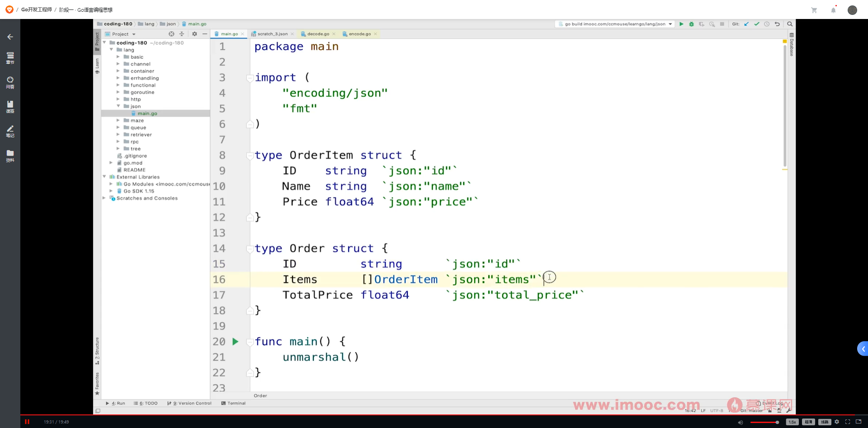Image resolution: width=868 pixels, height=428 pixels.
Task: Toggle the Learn tool window
Action: point(97,66)
